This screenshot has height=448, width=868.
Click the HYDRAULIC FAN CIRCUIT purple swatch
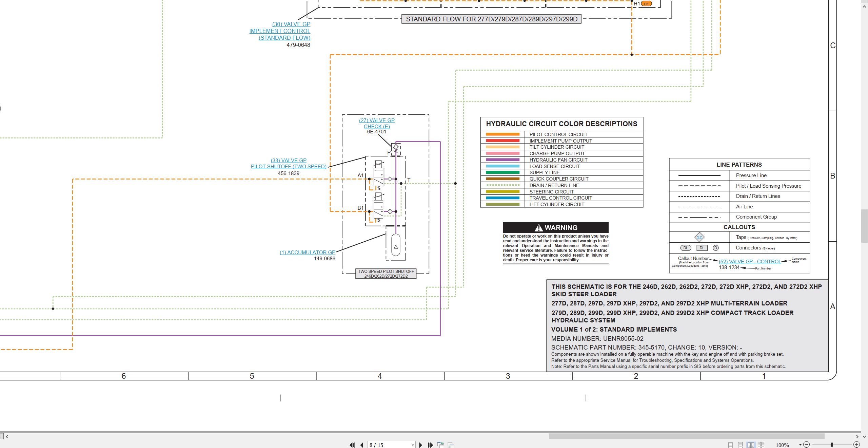tap(502, 160)
